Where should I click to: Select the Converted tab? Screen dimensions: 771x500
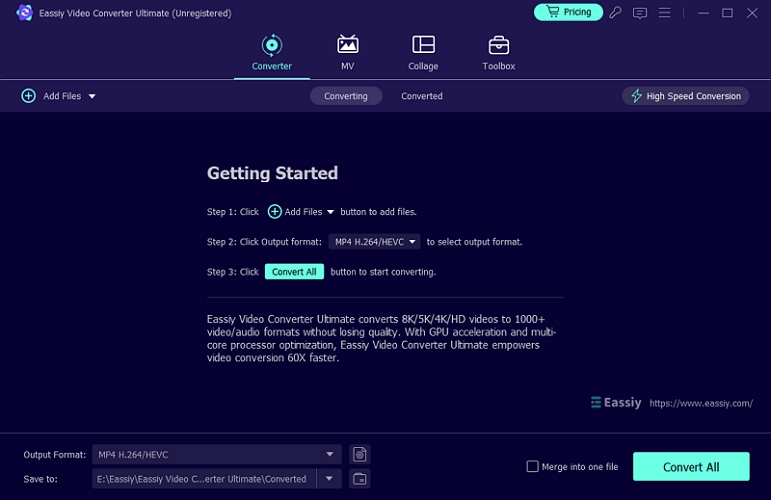click(422, 96)
